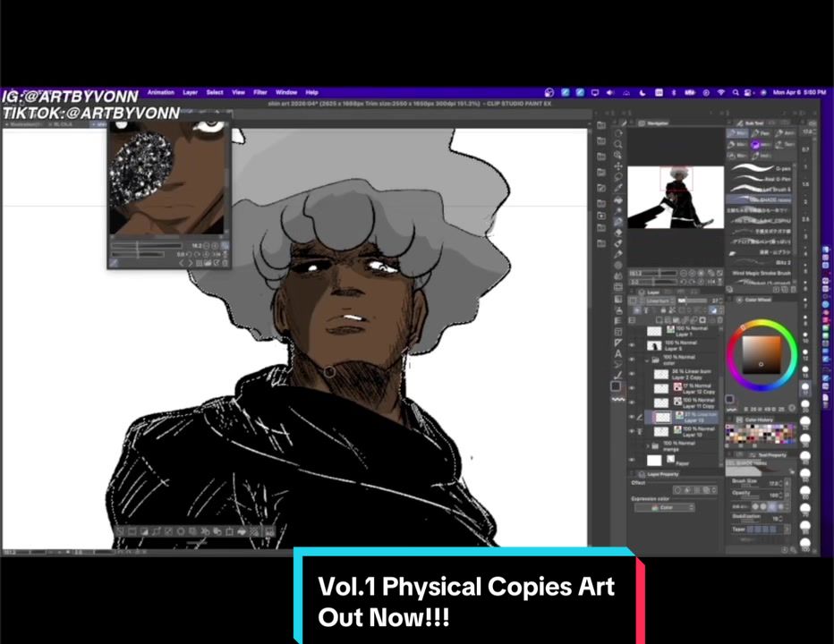The image size is (834, 644).
Task: Rotate canvas left in Navigator panel
Action: [684, 282]
